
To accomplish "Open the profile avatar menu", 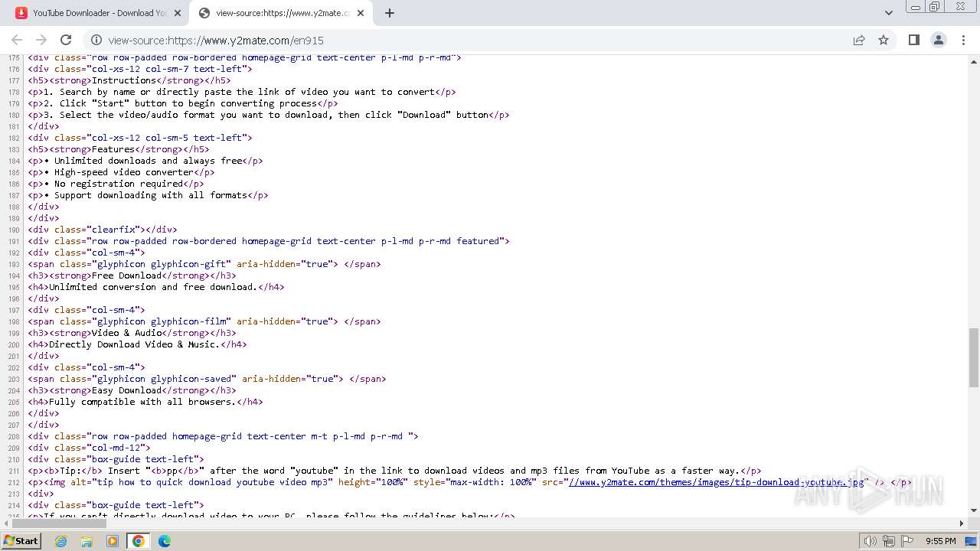I will click(x=939, y=41).
